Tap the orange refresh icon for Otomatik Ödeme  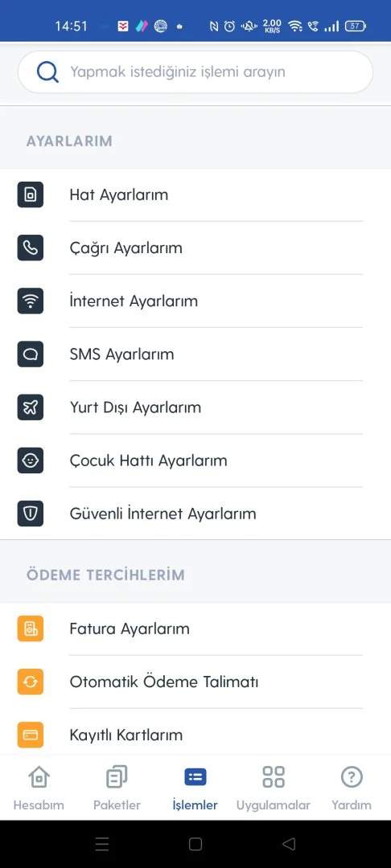[x=31, y=682]
